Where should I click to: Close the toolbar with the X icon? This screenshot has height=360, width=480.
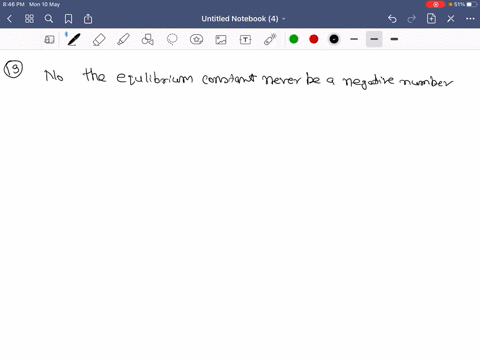451,19
